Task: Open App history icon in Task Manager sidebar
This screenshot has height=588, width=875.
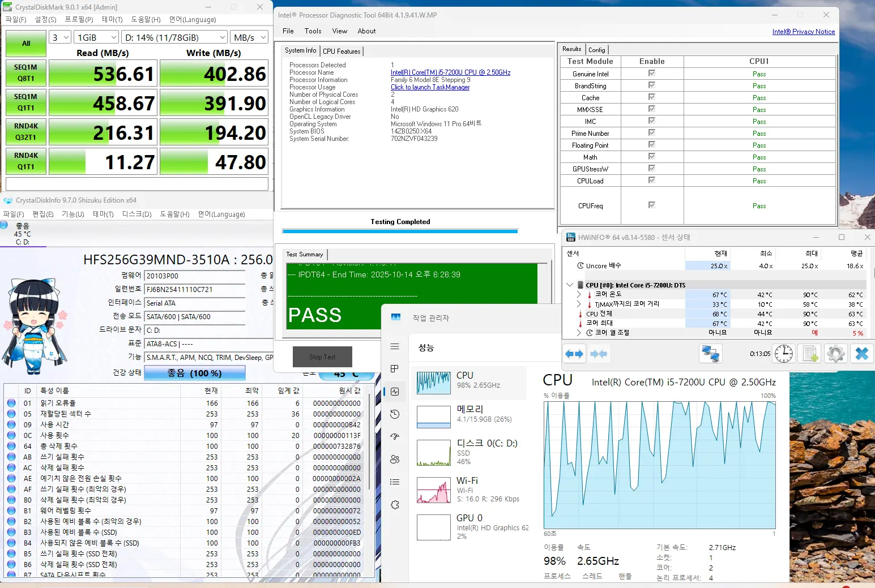Action: pyautogui.click(x=395, y=414)
